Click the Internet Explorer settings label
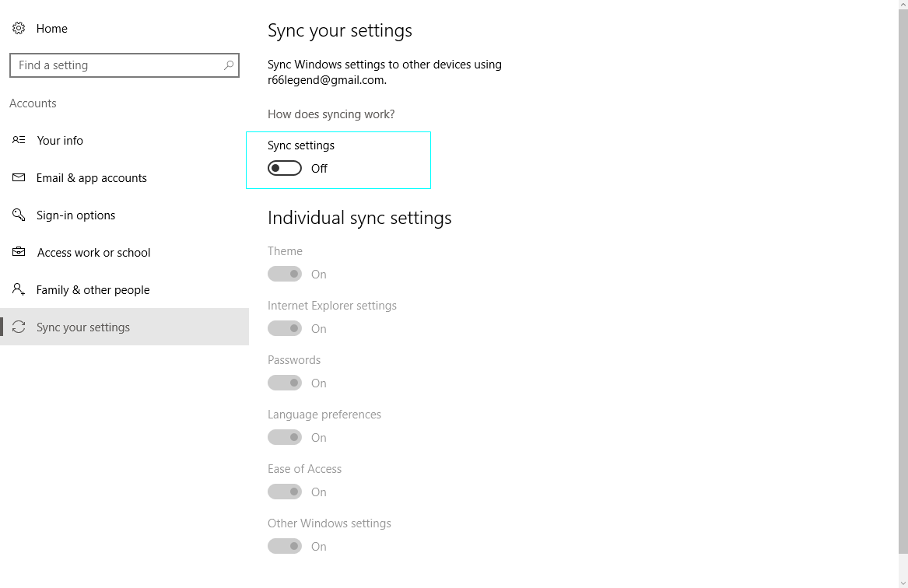Screen dimensions: 908x588 331,305
